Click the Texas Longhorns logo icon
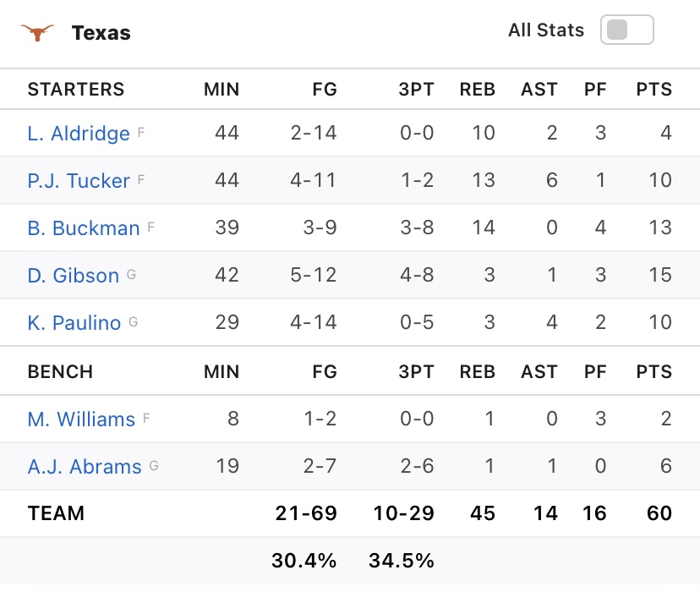Viewport: 700px width, 592px height. click(x=37, y=33)
